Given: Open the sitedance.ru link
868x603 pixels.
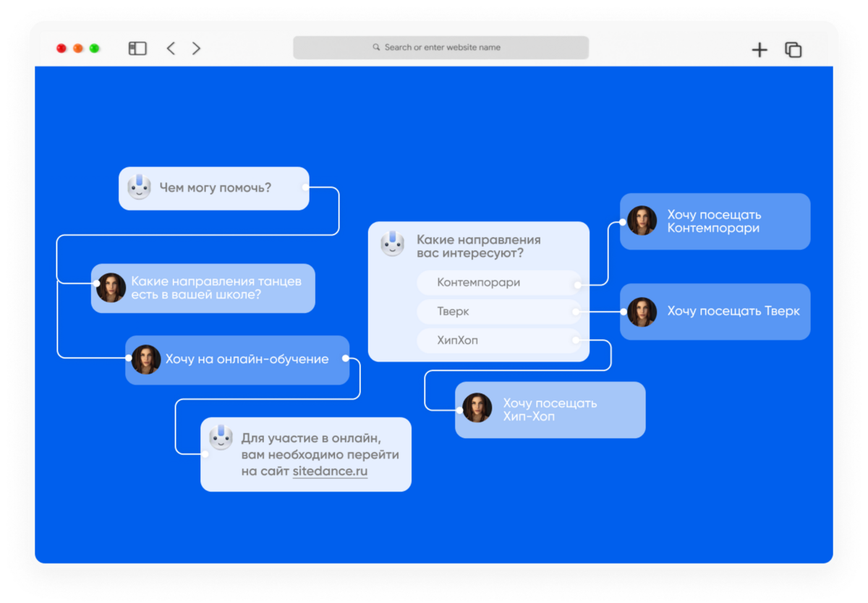Looking at the screenshot, I should (x=330, y=471).
